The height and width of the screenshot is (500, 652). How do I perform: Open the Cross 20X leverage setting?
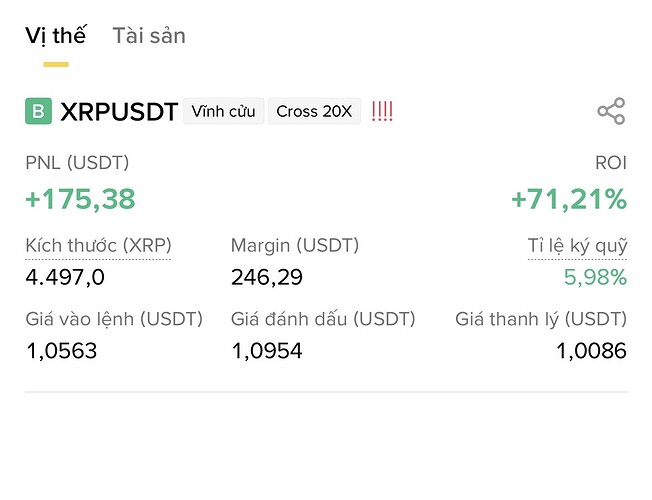[x=314, y=111]
